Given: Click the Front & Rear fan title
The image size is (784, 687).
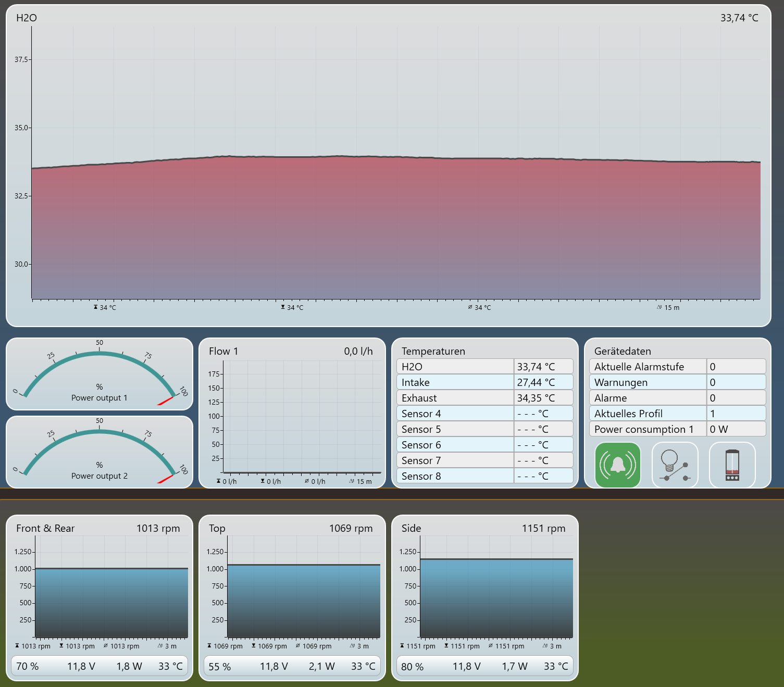Looking at the screenshot, I should pos(45,528).
